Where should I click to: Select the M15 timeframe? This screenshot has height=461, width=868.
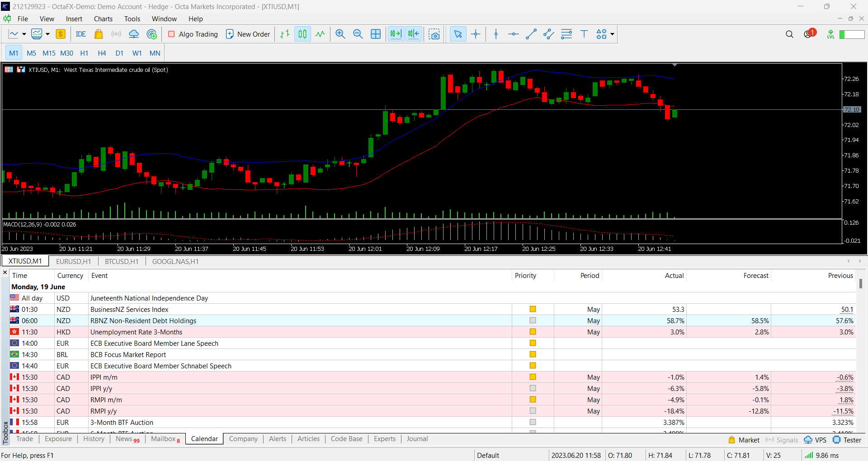49,53
